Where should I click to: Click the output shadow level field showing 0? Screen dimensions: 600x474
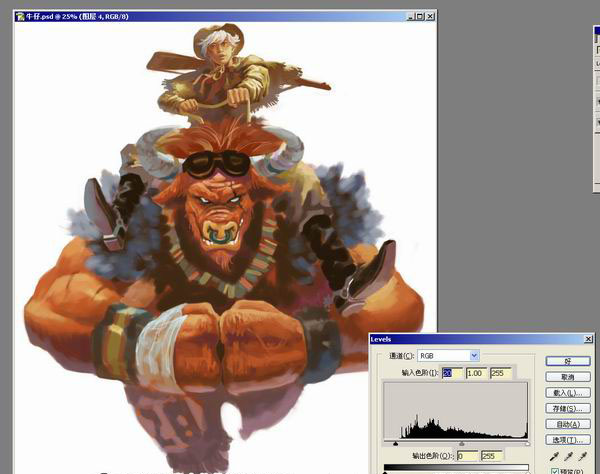coord(467,456)
